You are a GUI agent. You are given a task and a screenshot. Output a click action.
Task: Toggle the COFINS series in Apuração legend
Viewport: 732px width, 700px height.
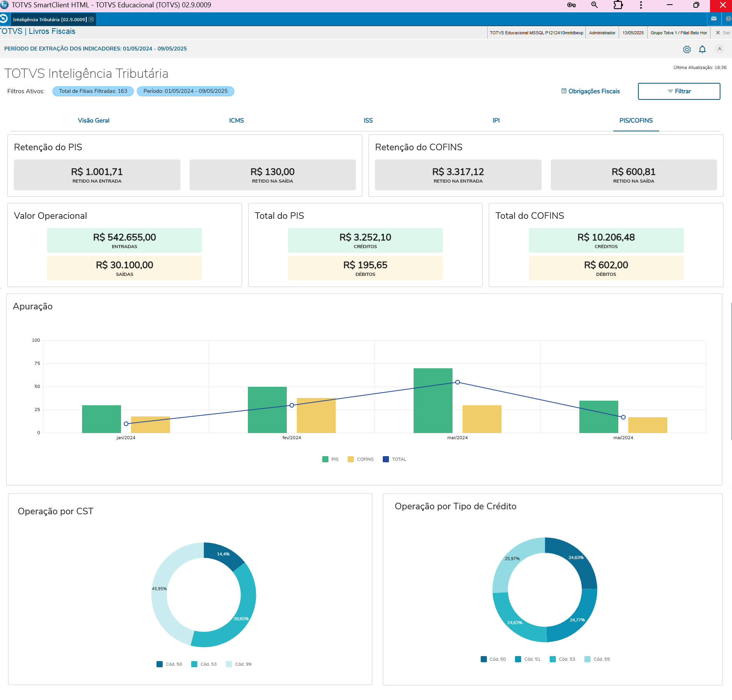click(x=361, y=459)
